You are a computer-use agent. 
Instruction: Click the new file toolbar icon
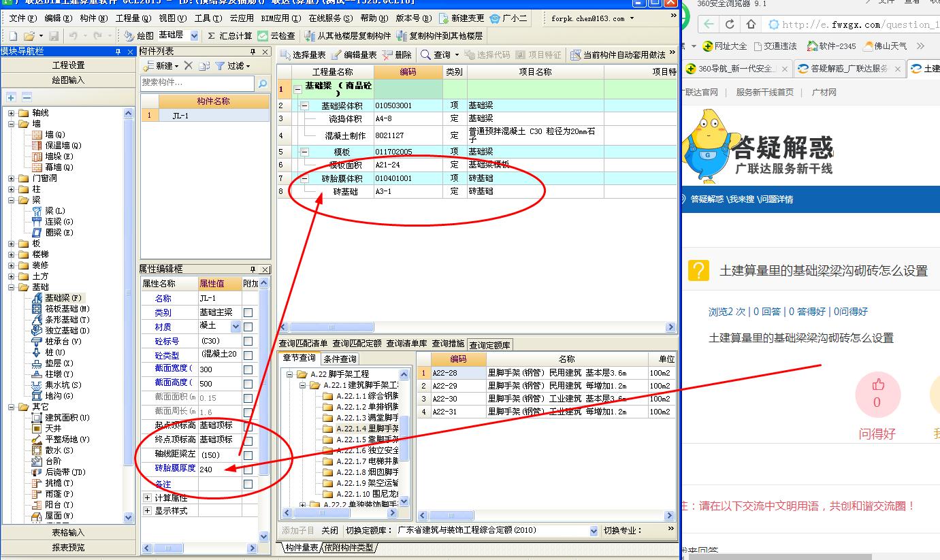[x=14, y=35]
